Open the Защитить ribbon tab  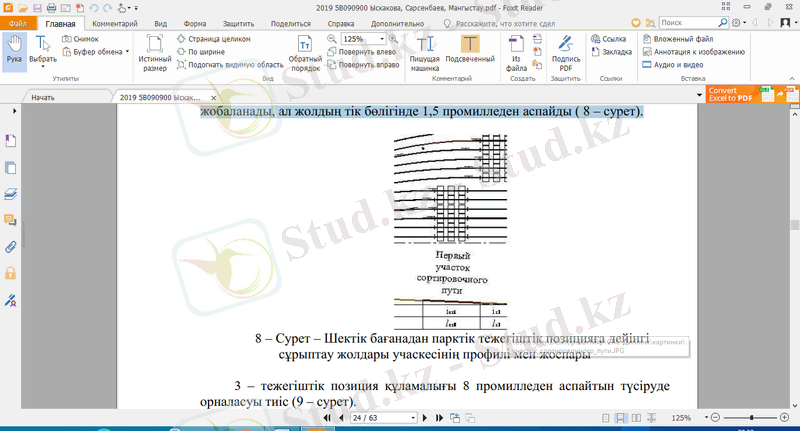pyautogui.click(x=238, y=23)
